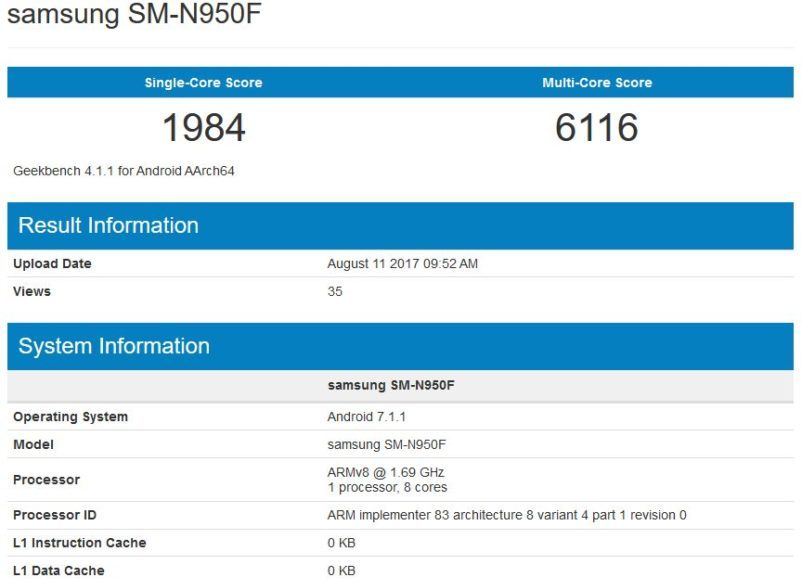Image resolution: width=802 pixels, height=580 pixels.
Task: Click the 1 processor, 8 cores text
Action: coord(387,487)
